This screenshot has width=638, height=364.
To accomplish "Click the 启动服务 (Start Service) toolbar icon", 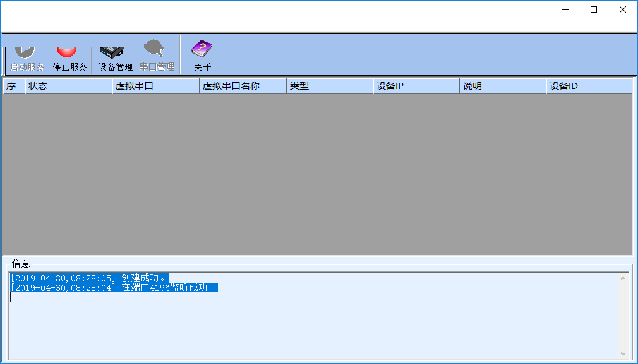I will coord(27,57).
